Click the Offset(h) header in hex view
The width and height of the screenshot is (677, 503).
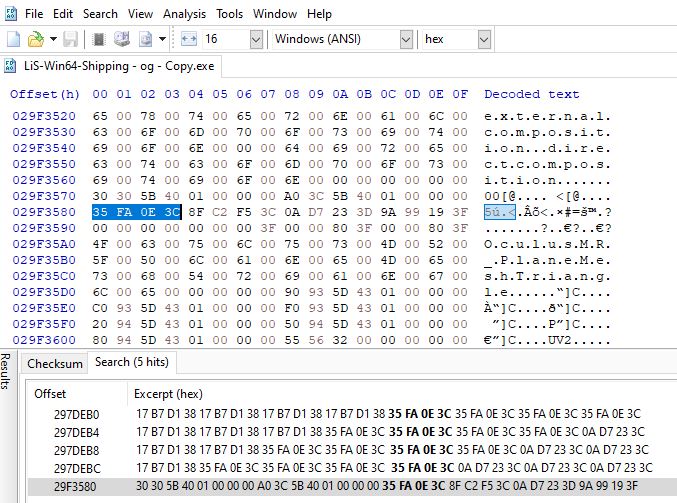tap(45, 94)
